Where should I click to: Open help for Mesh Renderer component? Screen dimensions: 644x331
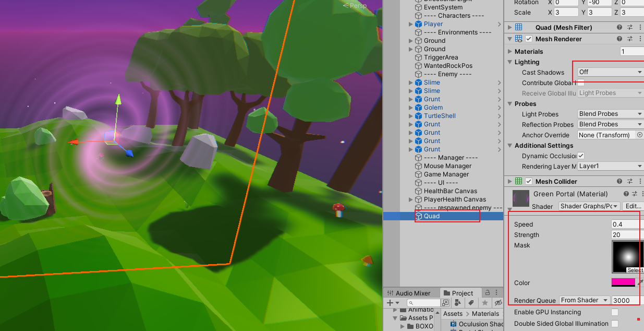point(619,39)
